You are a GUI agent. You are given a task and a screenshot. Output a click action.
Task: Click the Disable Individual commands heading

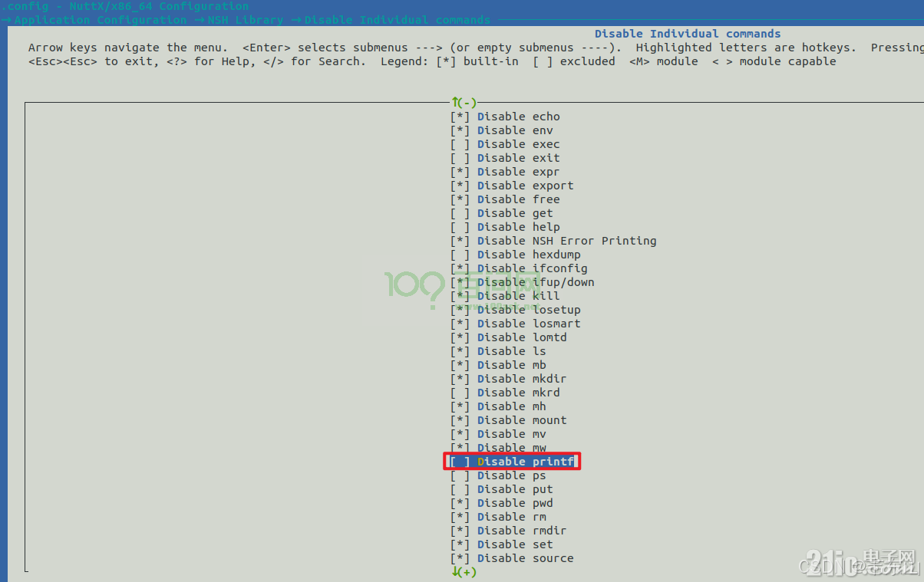(688, 34)
